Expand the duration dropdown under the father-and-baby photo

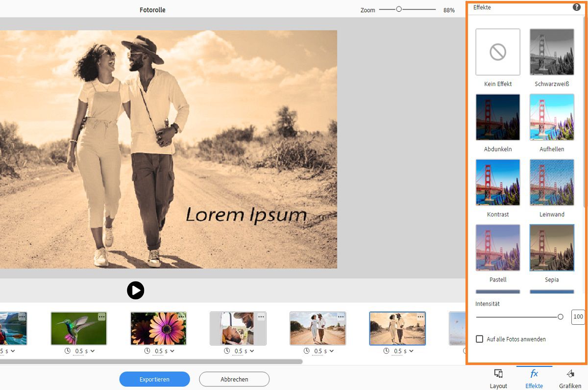(252, 351)
